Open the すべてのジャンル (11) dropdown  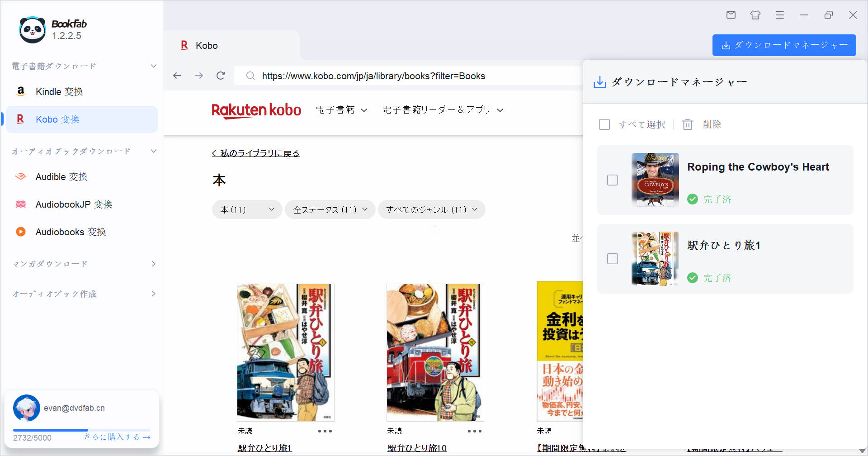click(431, 209)
